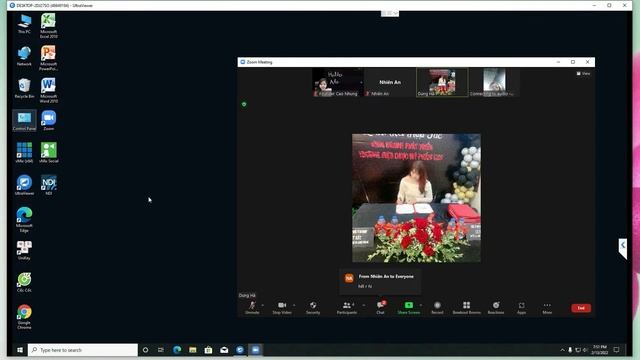Click the red End meeting button
This screenshot has height=360, width=640.
pyautogui.click(x=581, y=308)
